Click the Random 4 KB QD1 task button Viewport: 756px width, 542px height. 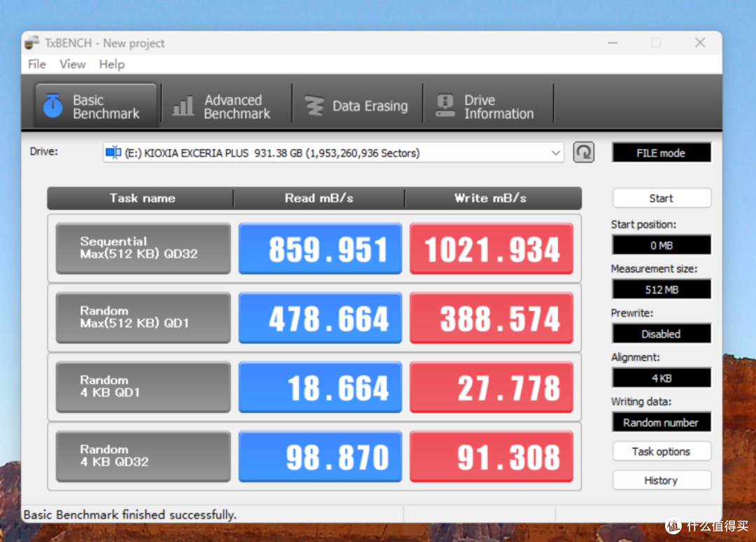143,387
